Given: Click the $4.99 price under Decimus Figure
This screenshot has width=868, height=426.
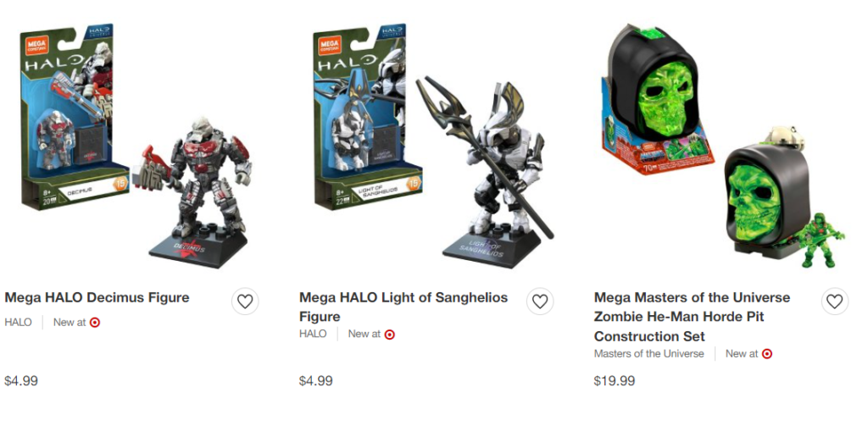Looking at the screenshot, I should 21,380.
